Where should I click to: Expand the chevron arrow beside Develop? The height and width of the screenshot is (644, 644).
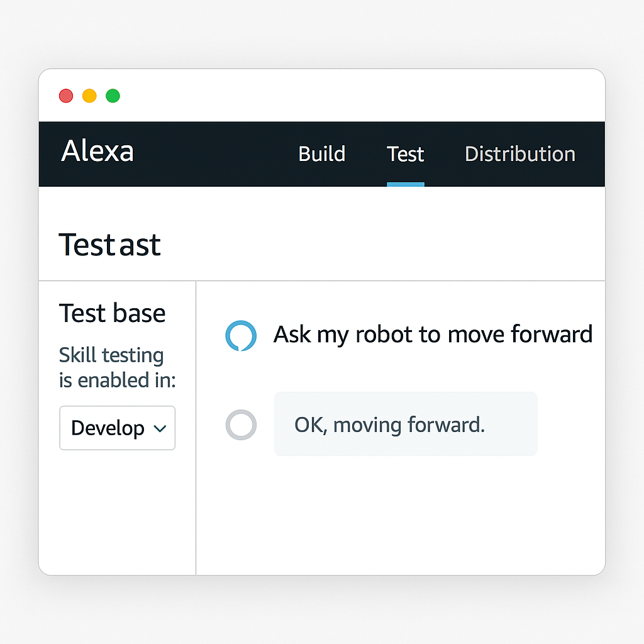click(160, 429)
